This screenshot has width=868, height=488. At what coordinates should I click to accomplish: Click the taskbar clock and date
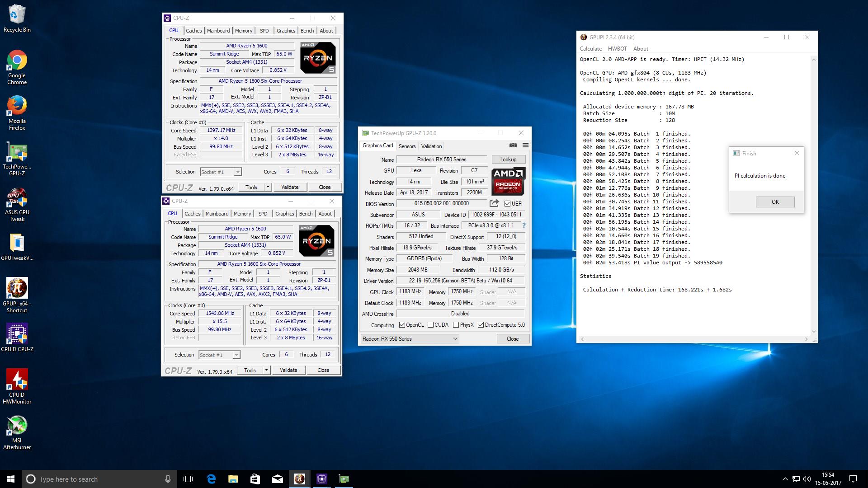coord(828,479)
